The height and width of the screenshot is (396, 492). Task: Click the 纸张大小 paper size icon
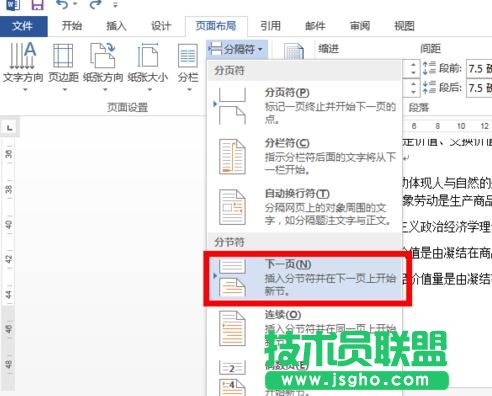click(x=148, y=56)
